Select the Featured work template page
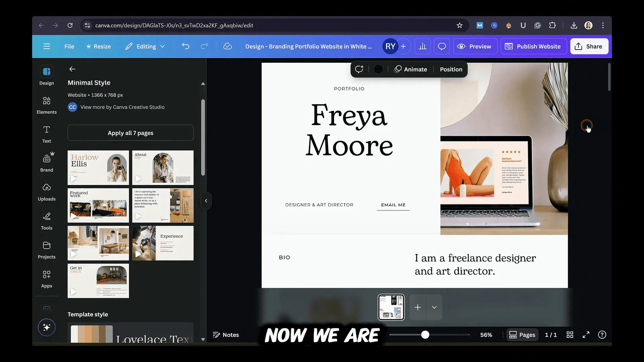644x362 pixels. (x=98, y=206)
